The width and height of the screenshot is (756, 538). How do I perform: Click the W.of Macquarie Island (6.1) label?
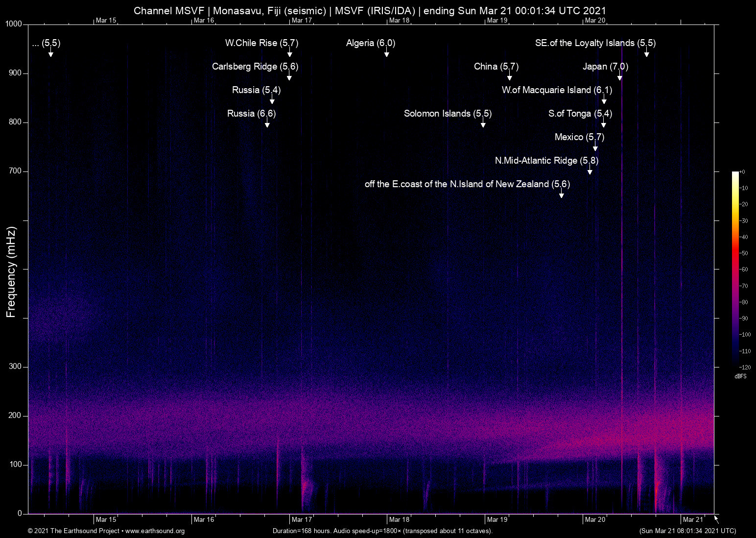[557, 90]
